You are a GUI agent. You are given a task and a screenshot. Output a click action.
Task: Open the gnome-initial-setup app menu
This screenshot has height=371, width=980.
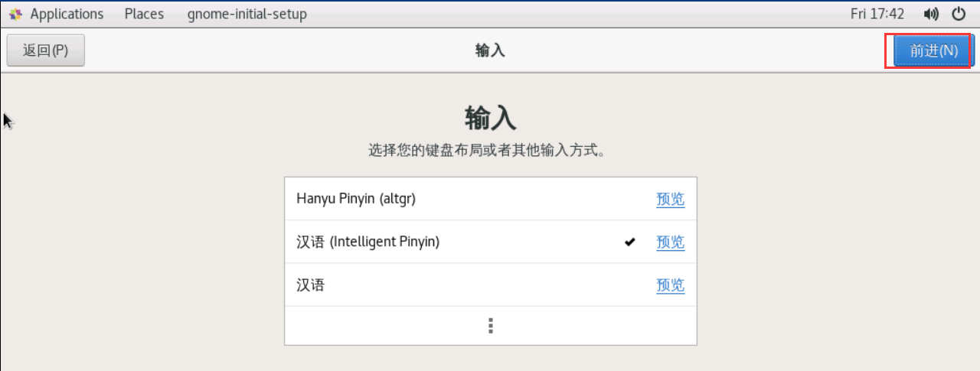(247, 14)
